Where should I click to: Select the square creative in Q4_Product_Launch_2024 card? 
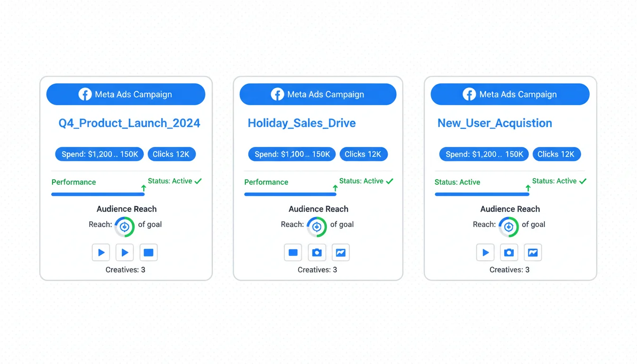pos(148,253)
